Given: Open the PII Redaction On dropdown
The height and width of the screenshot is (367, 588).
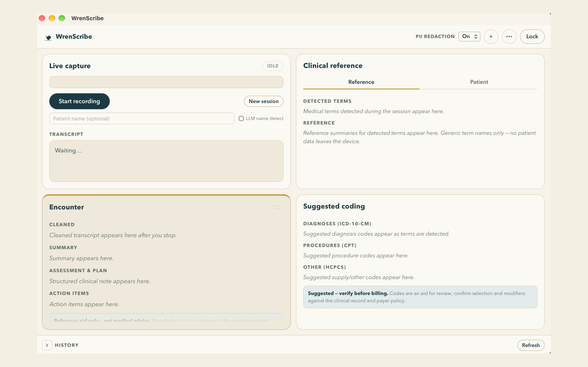Looking at the screenshot, I should pyautogui.click(x=469, y=36).
